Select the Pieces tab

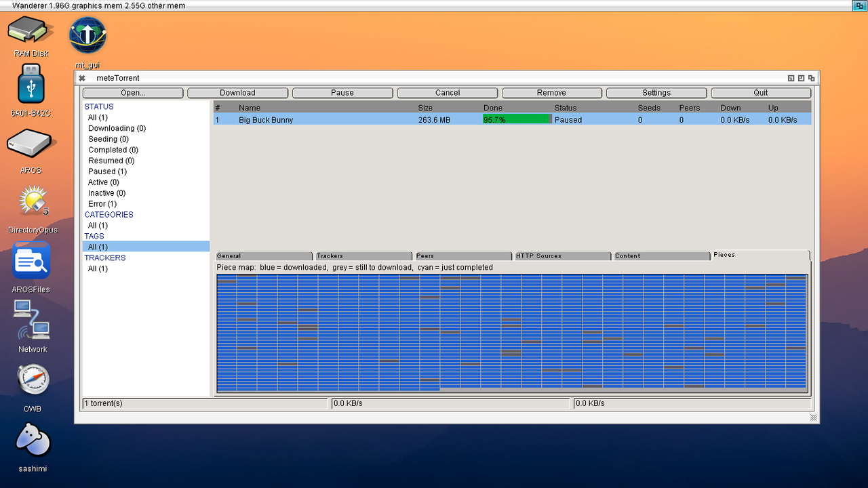(x=761, y=255)
